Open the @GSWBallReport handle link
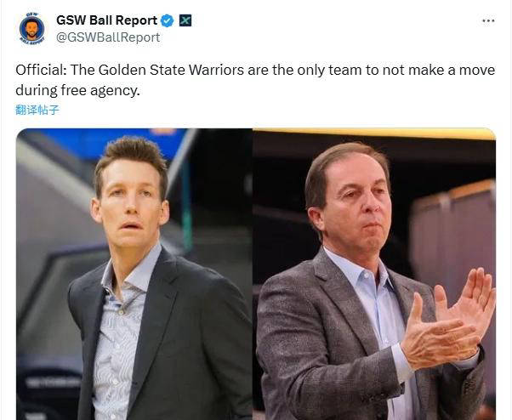 pyautogui.click(x=108, y=37)
